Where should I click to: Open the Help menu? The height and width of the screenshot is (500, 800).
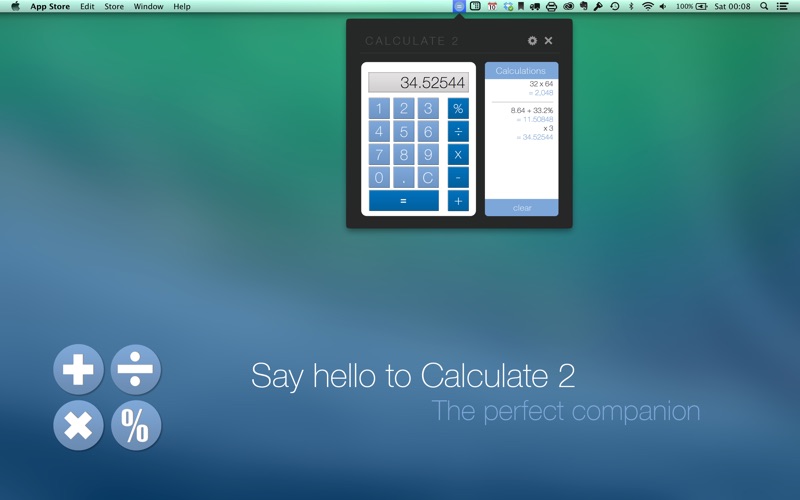pos(182,7)
